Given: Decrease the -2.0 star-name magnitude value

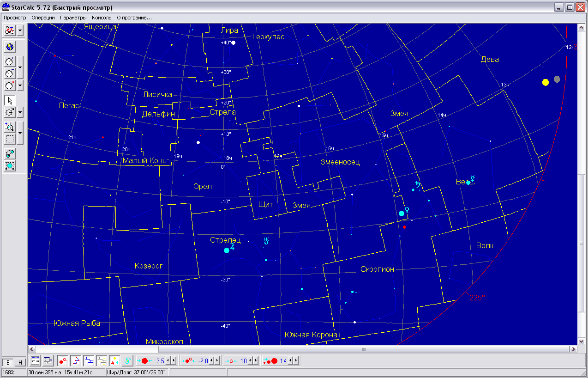Looking at the screenshot, I should tap(211, 360).
